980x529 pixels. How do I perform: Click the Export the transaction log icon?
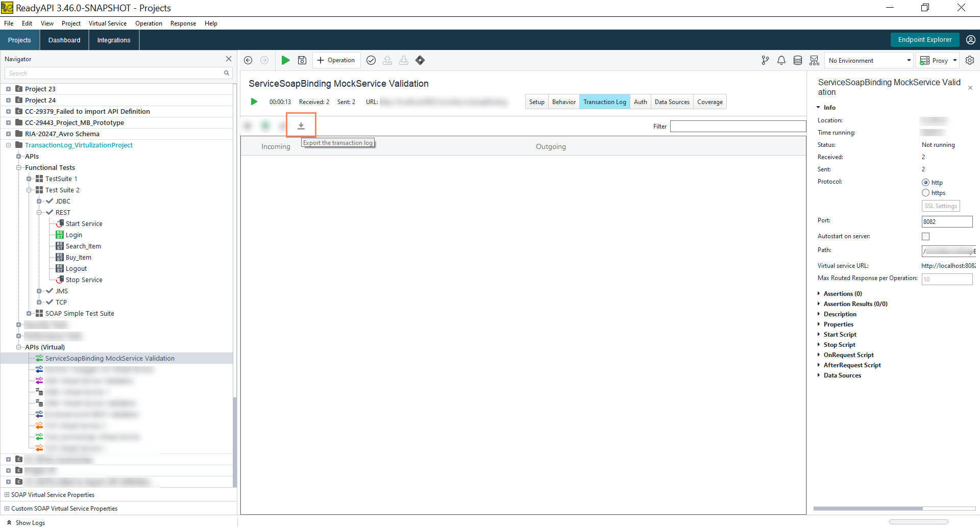(301, 125)
